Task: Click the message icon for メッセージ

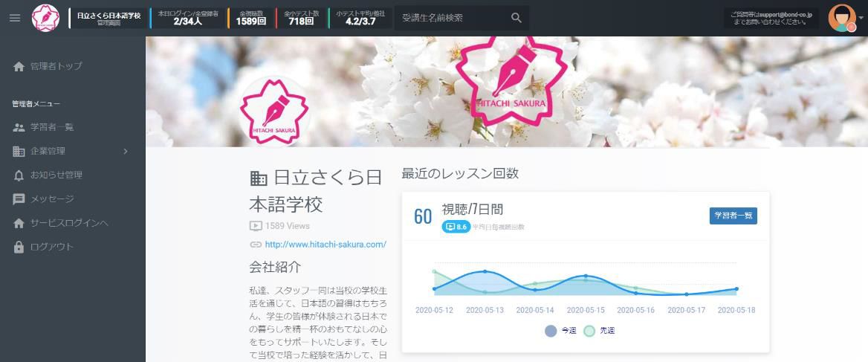Action: 19,199
